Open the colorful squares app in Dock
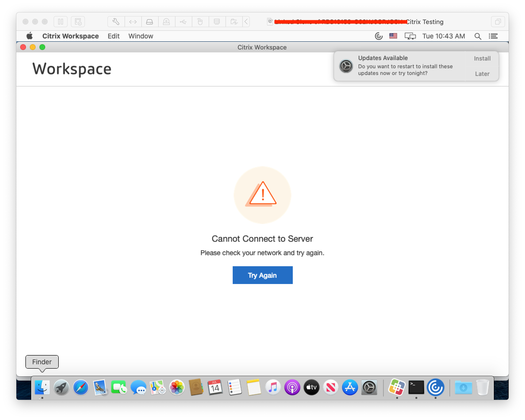Screen dimensions: 525x420 coord(397,387)
